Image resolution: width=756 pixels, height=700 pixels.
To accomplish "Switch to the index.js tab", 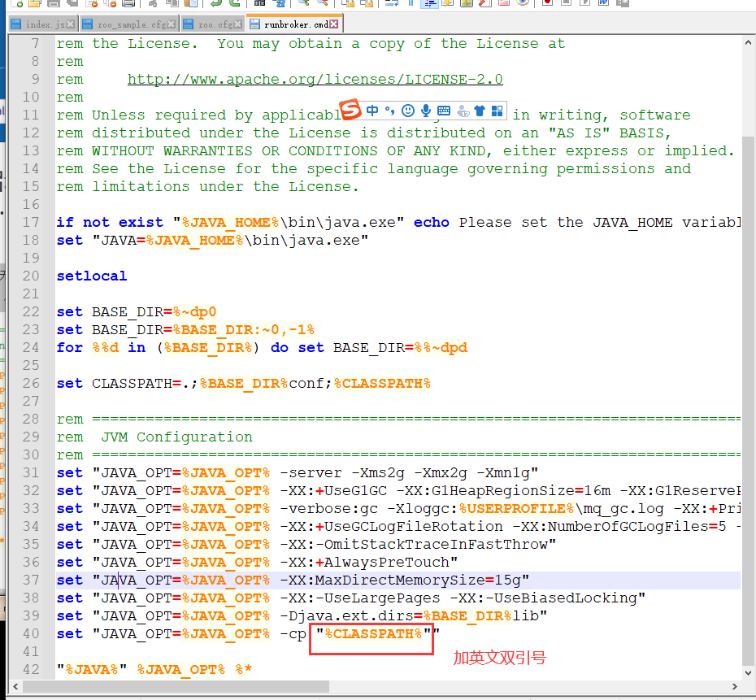I will point(42,24).
